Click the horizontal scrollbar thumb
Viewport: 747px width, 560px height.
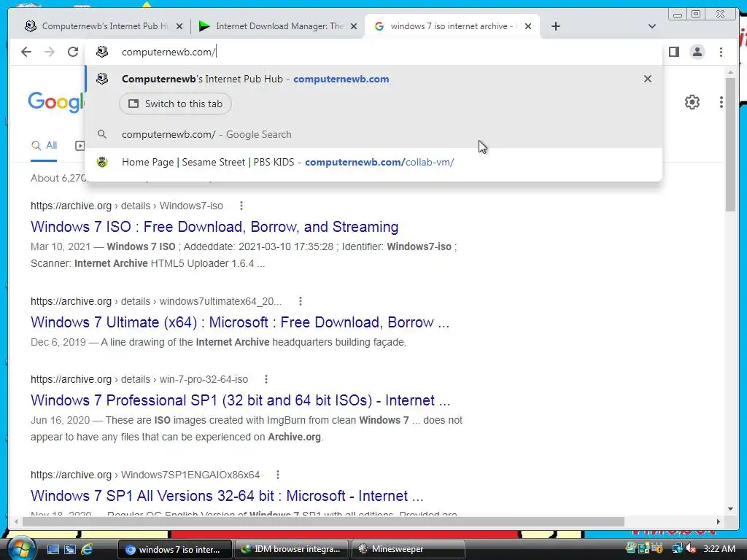click(323, 522)
